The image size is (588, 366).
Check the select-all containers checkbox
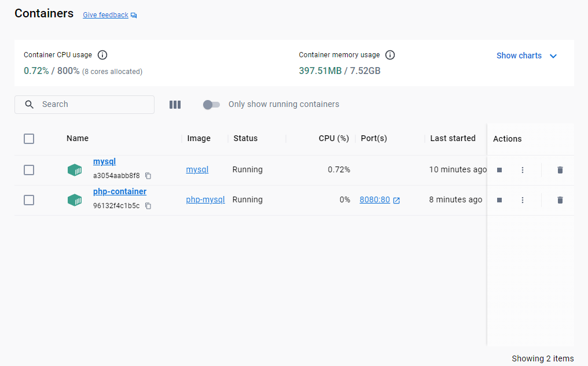[x=29, y=139]
